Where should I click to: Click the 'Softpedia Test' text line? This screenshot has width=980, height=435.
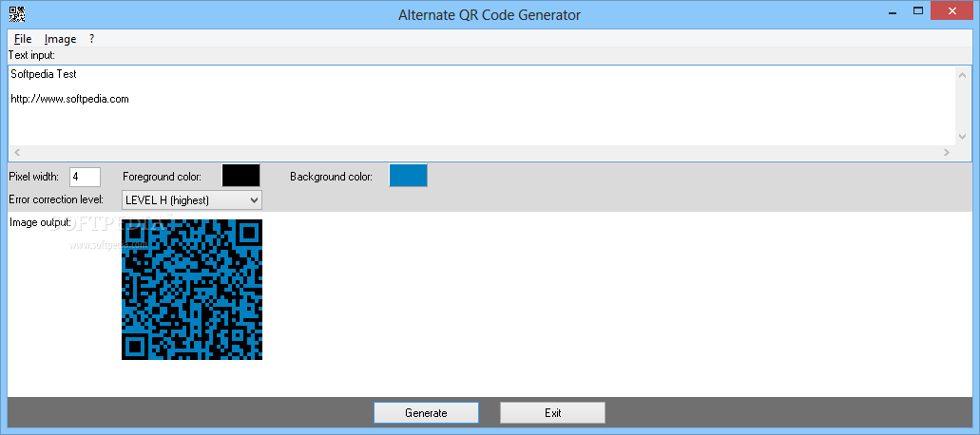[44, 74]
